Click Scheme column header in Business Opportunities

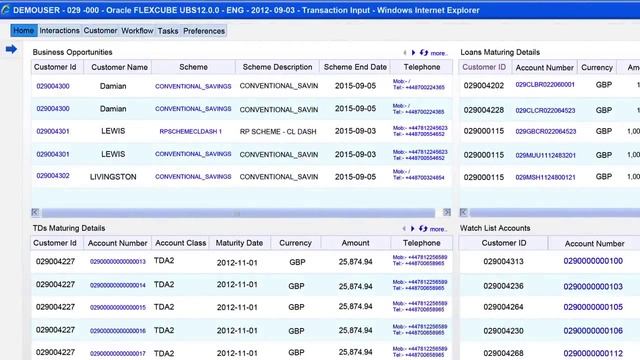pos(193,67)
